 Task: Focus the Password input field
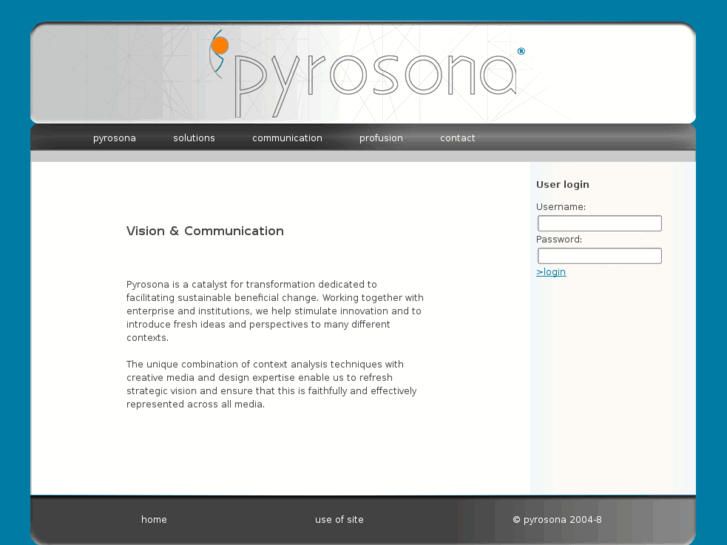[x=599, y=256]
